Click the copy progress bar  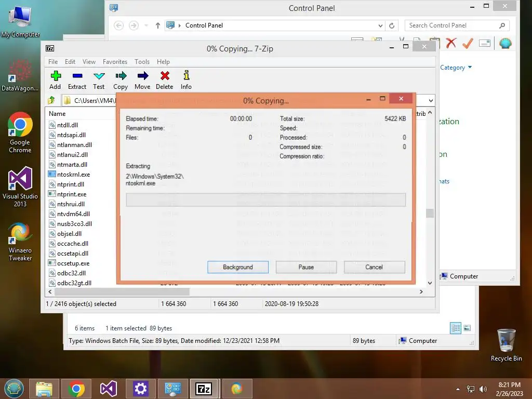pos(265,200)
